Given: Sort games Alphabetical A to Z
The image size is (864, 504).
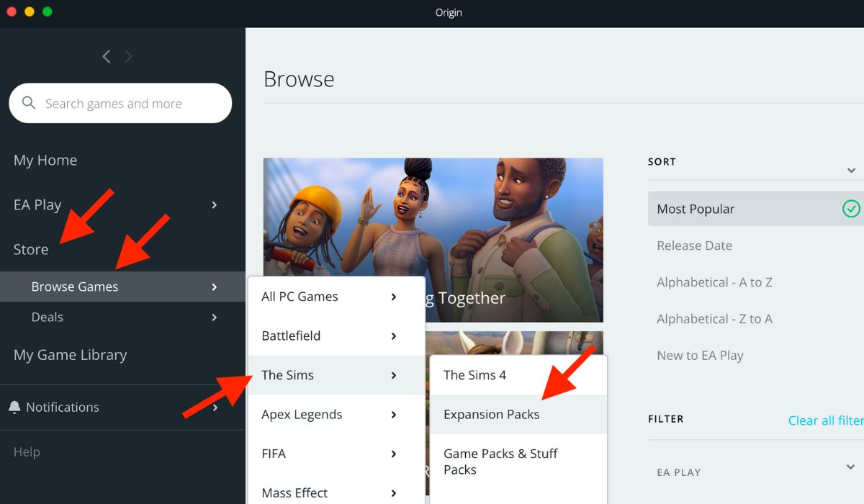Looking at the screenshot, I should (714, 282).
